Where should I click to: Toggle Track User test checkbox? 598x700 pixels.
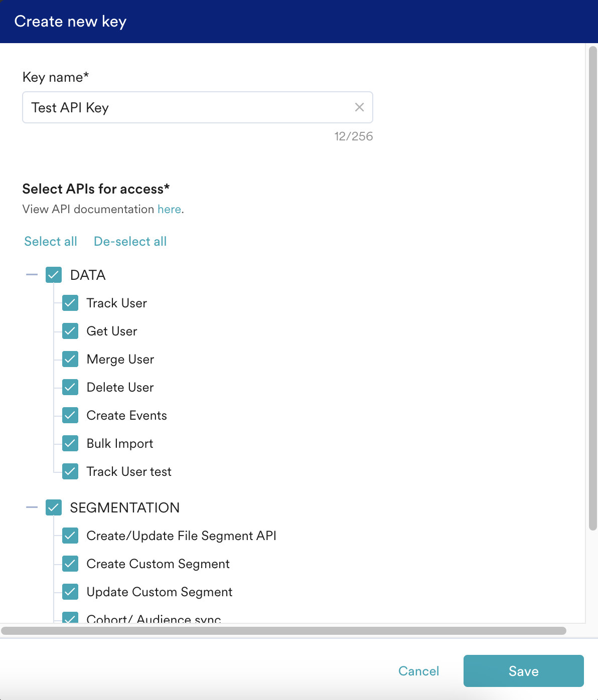pyautogui.click(x=70, y=471)
